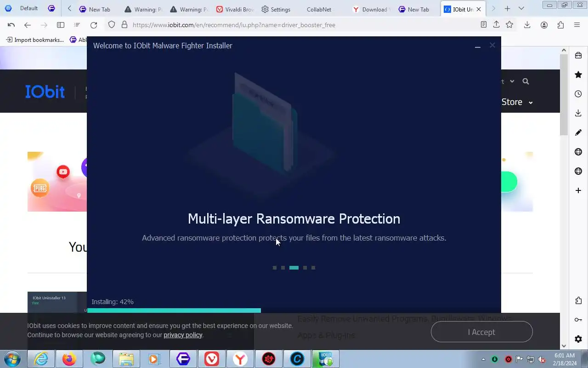
Task: Open Import bookmarks in bookmarks bar
Action: tap(35, 40)
